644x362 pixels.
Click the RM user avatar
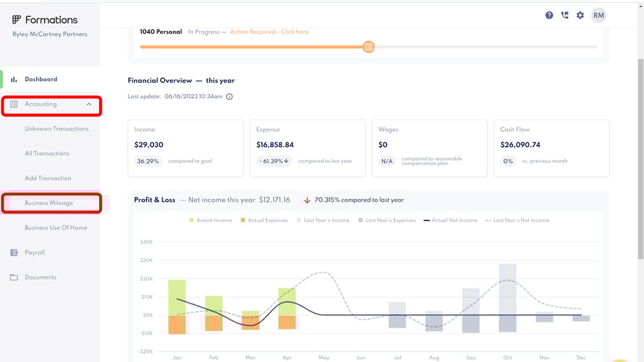[x=598, y=16]
